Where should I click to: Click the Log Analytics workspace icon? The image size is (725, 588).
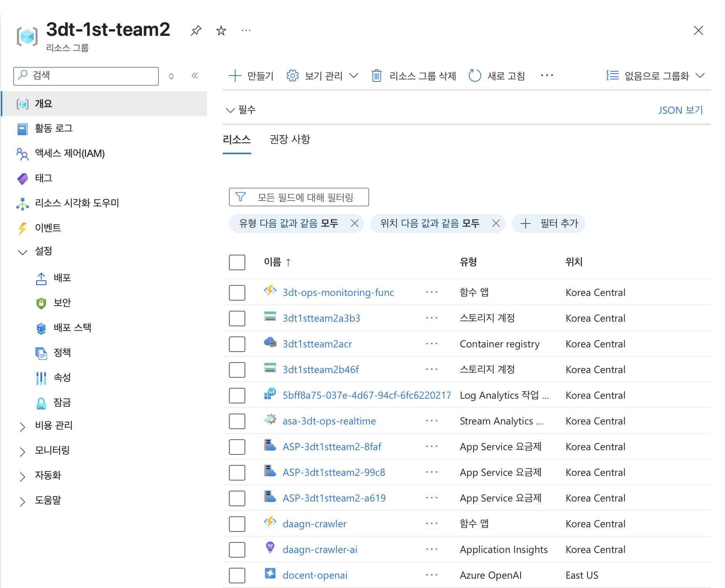click(x=270, y=393)
